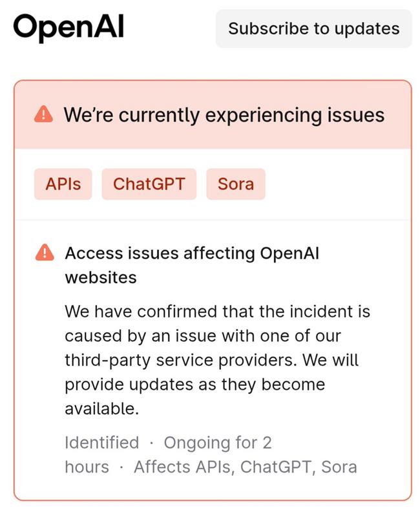
Task: Click the We're currently experiencing issues headline
Action: [x=224, y=115]
